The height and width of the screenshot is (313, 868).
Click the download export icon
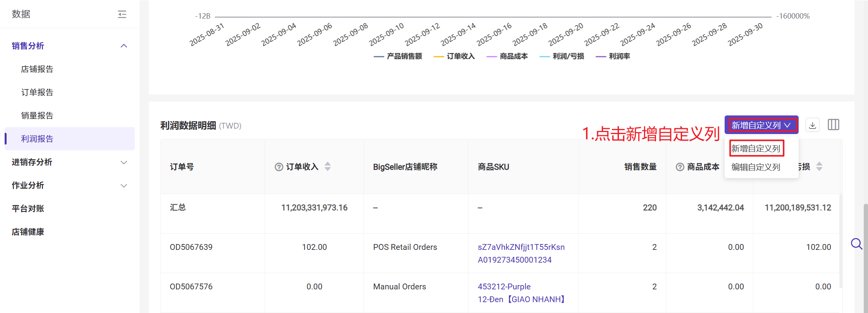[x=812, y=125]
